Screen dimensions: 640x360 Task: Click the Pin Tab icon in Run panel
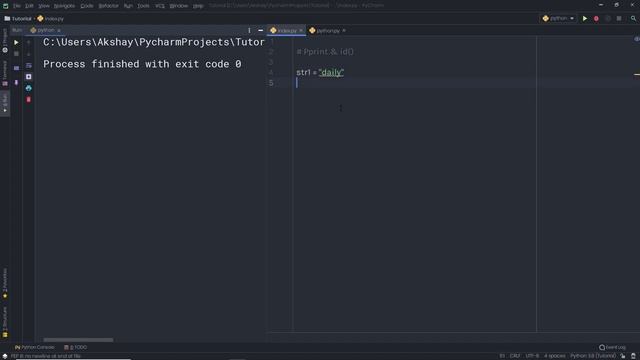(16, 82)
